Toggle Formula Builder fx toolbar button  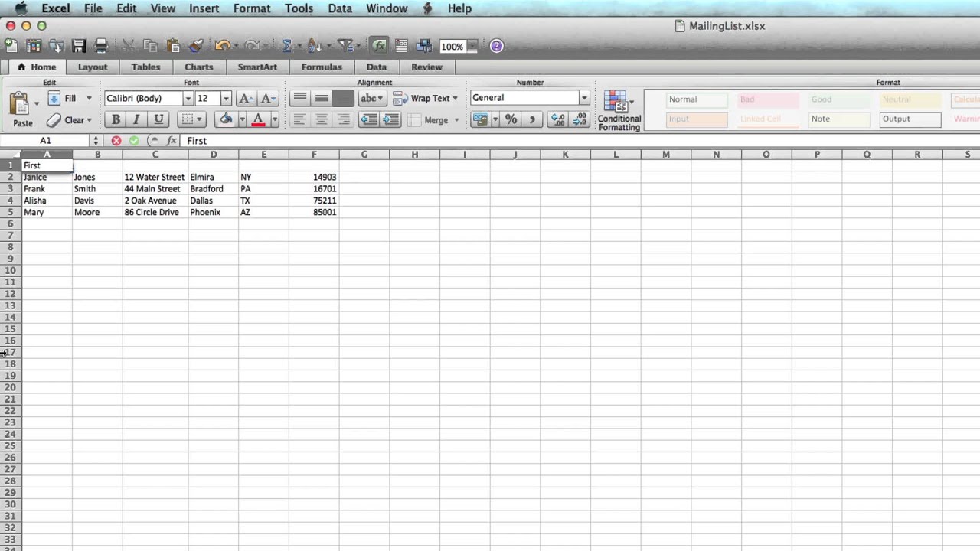(378, 46)
